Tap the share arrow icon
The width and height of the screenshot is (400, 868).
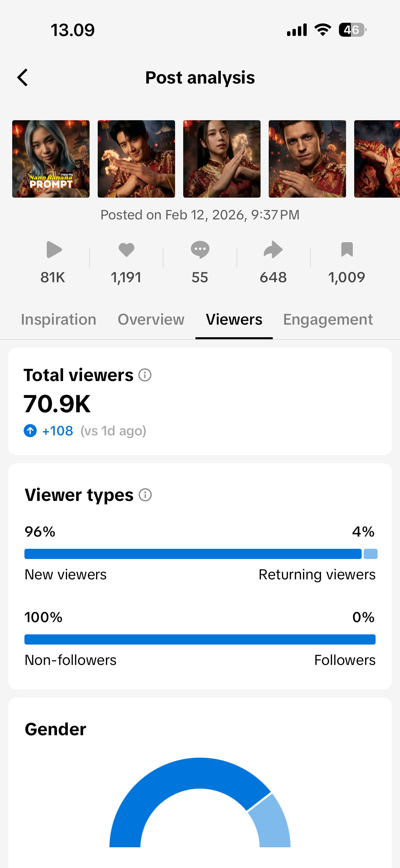[x=273, y=250]
